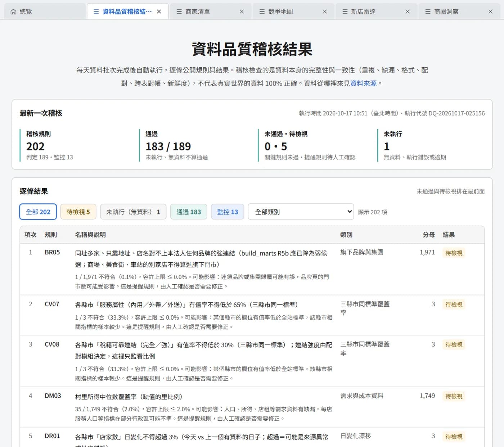This screenshot has width=504, height=447.
Task: Show only 通過 183 results
Action: [x=189, y=212]
